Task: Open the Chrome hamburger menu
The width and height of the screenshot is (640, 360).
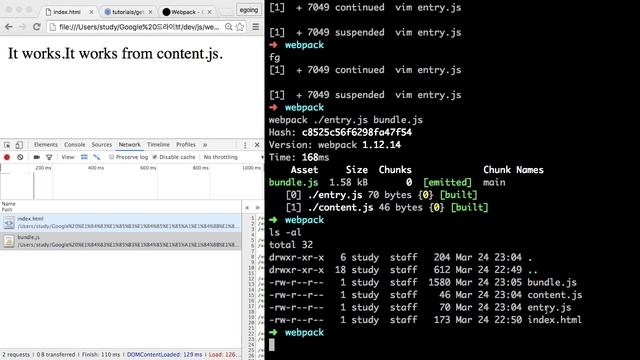Action: [x=256, y=27]
